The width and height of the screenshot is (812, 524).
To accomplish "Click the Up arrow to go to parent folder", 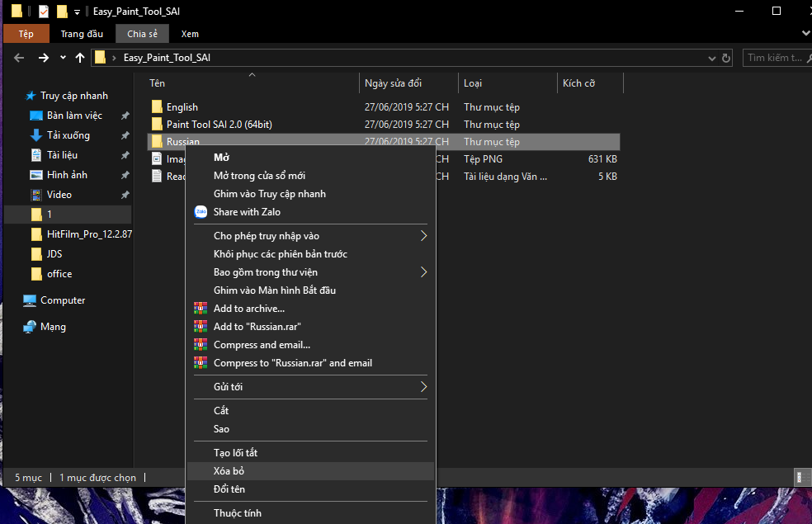I will pos(80,58).
